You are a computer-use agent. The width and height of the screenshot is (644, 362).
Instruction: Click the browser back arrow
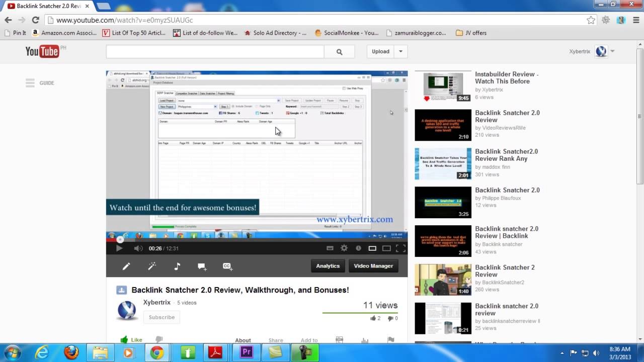pos(8,20)
